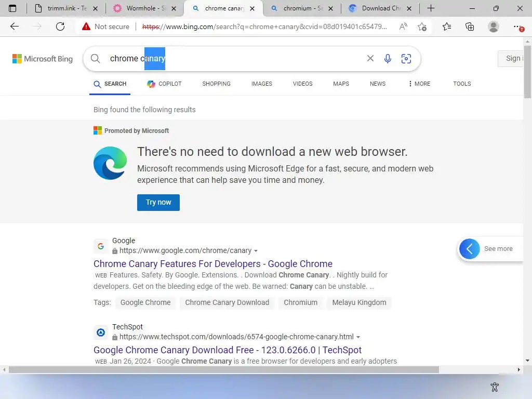Screen dimensions: 532x399
Task: Click in the Bing search input field
Action: 234,58
